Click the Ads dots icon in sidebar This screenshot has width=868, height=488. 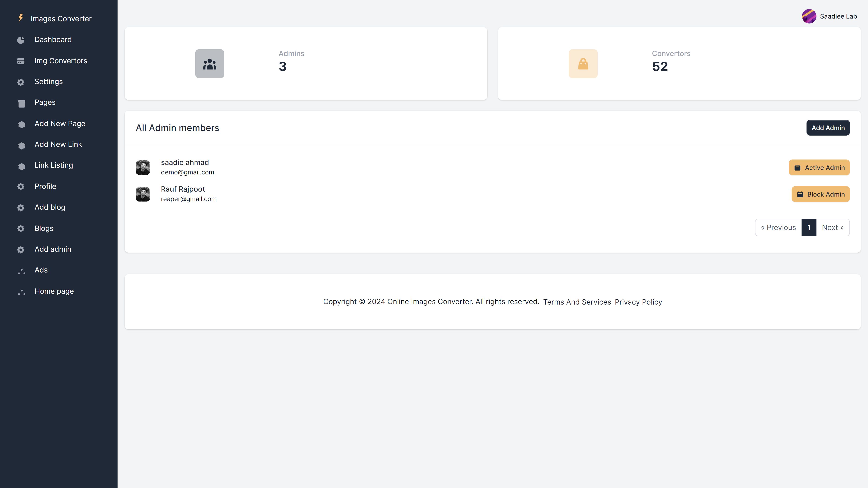click(x=21, y=271)
